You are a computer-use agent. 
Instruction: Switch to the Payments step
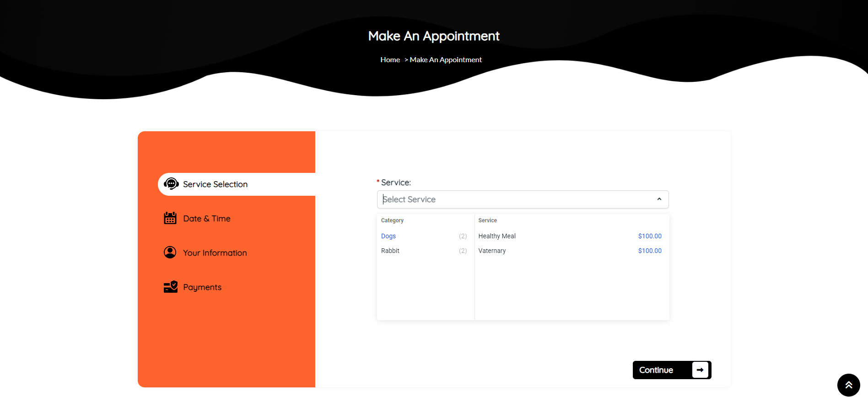click(x=202, y=287)
